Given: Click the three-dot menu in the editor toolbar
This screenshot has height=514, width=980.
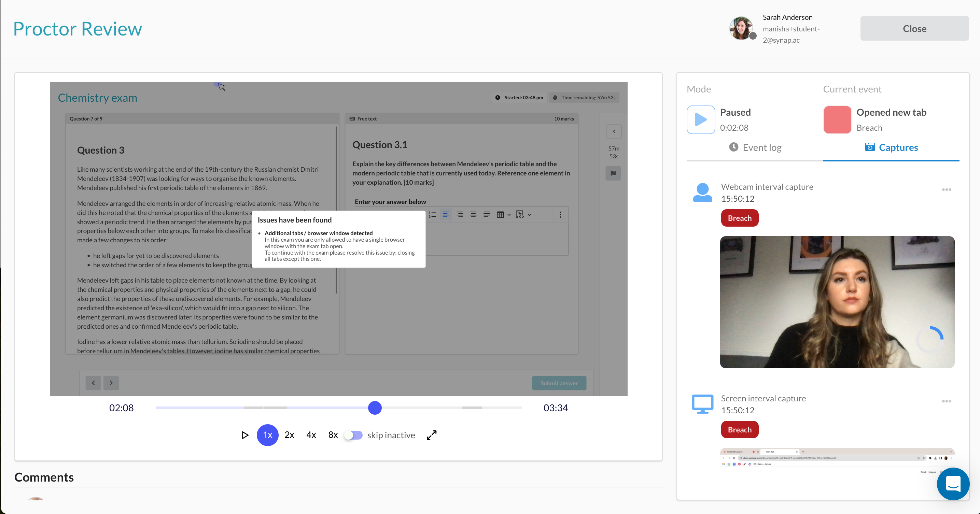Looking at the screenshot, I should click(x=560, y=215).
